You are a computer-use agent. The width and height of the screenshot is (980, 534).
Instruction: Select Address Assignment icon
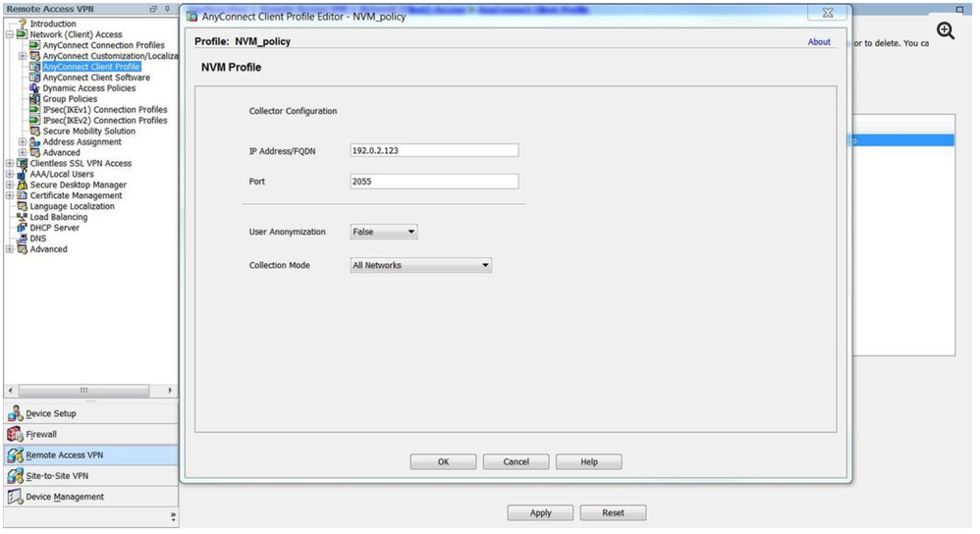(x=35, y=141)
